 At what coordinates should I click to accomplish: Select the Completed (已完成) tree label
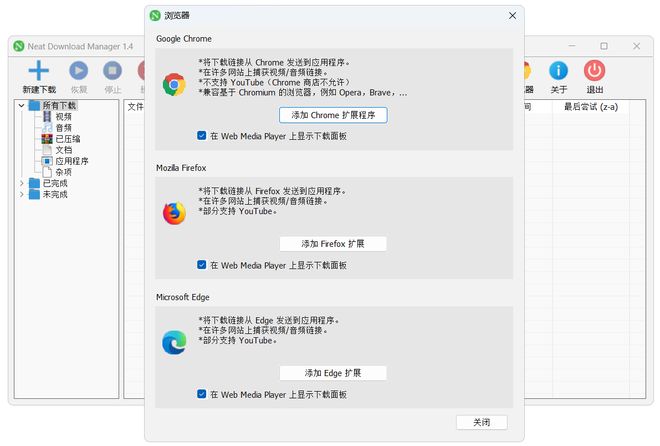55,183
